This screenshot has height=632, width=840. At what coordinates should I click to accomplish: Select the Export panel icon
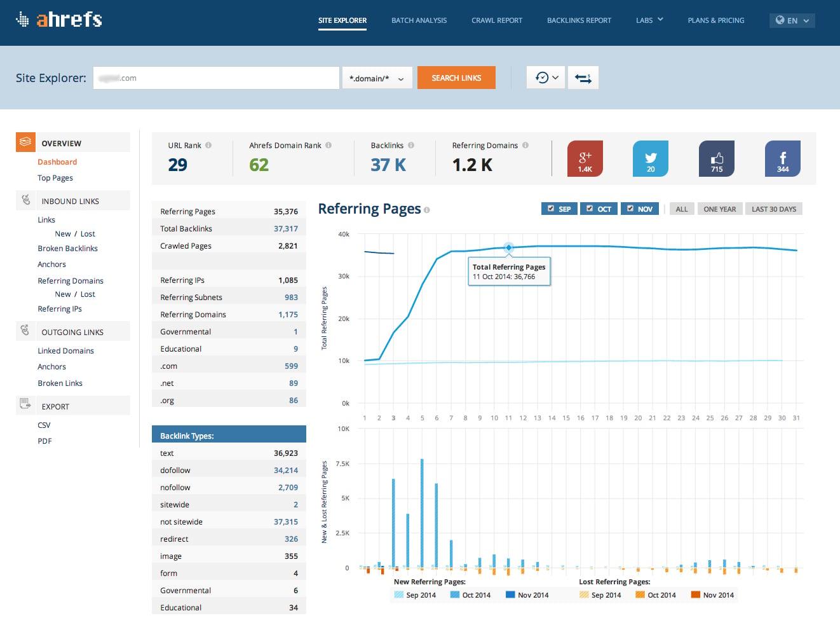[25, 405]
